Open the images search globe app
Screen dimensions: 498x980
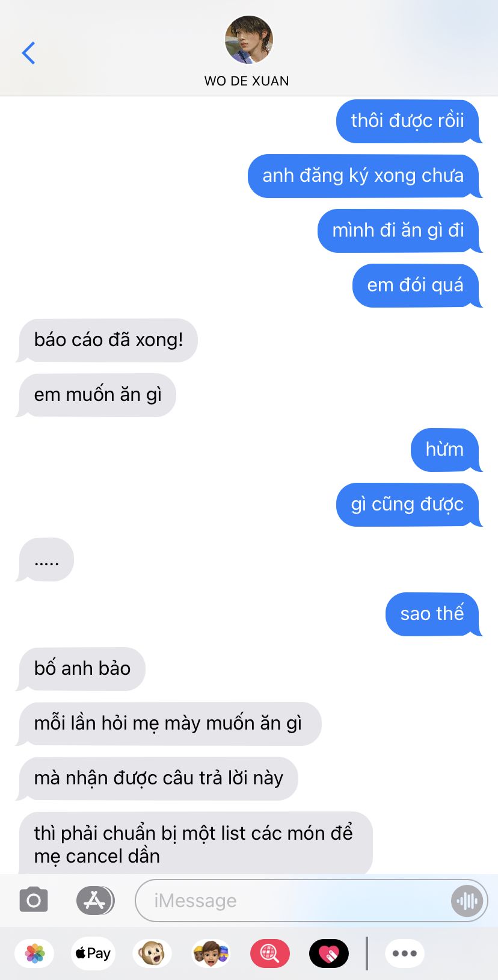coord(269,954)
